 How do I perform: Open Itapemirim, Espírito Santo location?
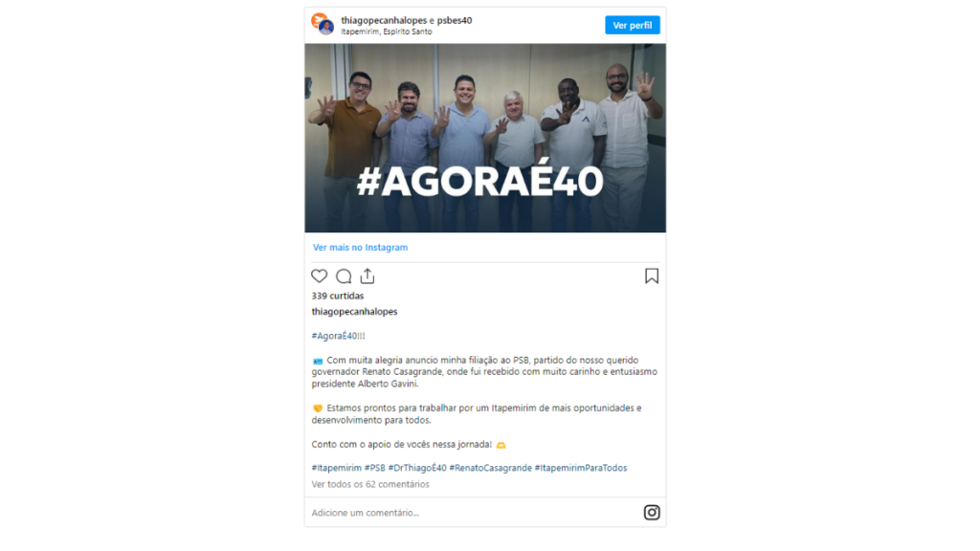click(387, 32)
